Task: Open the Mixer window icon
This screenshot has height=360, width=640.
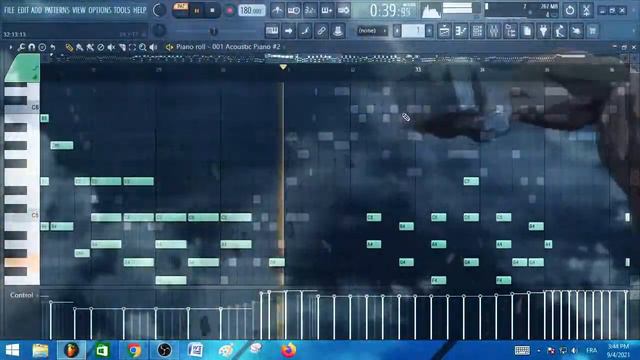Action: 494,31
